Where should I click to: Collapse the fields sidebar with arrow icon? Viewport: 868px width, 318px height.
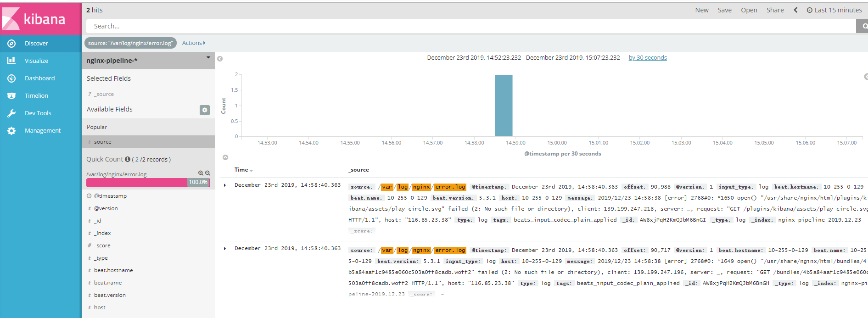(x=220, y=59)
